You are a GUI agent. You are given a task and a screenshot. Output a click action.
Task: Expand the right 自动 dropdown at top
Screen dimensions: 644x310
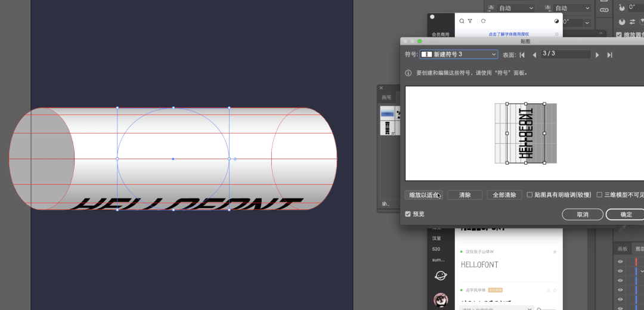[x=587, y=8]
